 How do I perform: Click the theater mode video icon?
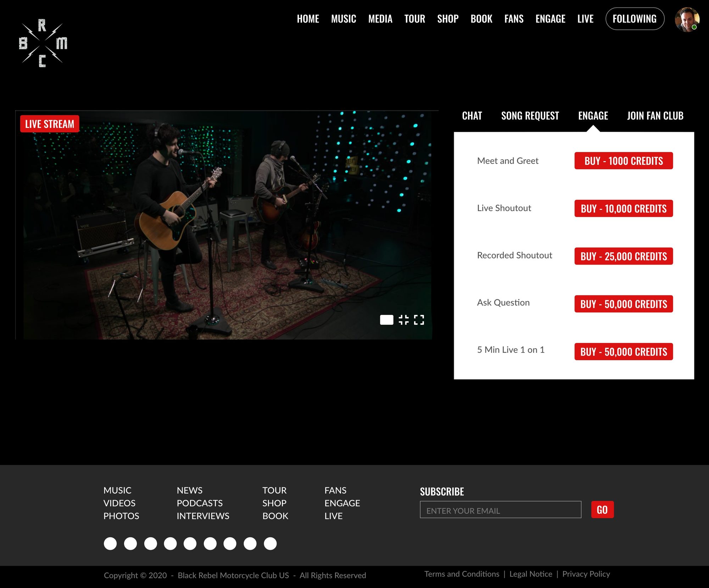386,320
